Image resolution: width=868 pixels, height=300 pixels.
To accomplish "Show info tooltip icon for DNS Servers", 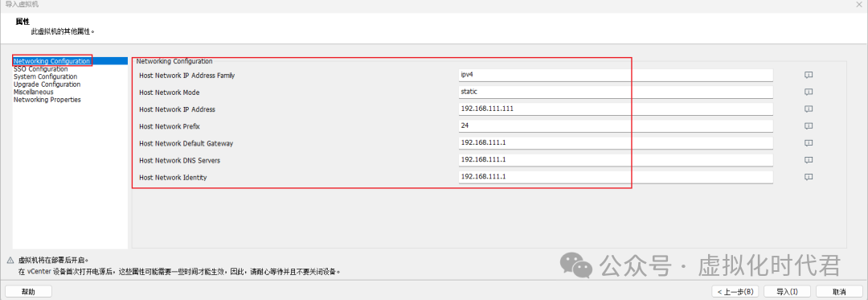I will coord(809,160).
